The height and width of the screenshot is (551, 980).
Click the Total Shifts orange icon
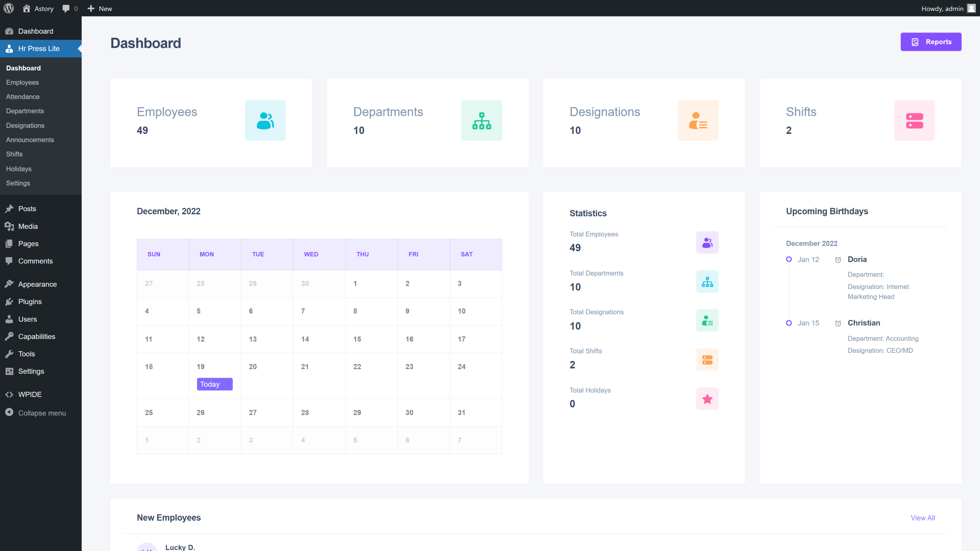(x=707, y=360)
